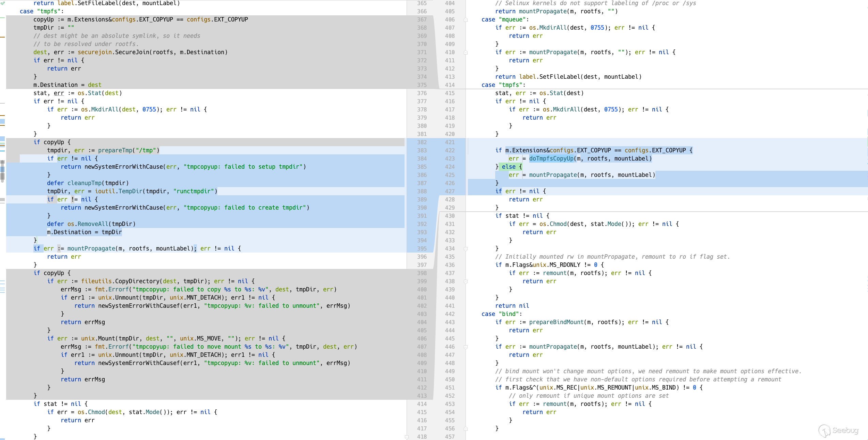Click highlighted else keyword on right
This screenshot has width=868, height=440.
click(508, 167)
